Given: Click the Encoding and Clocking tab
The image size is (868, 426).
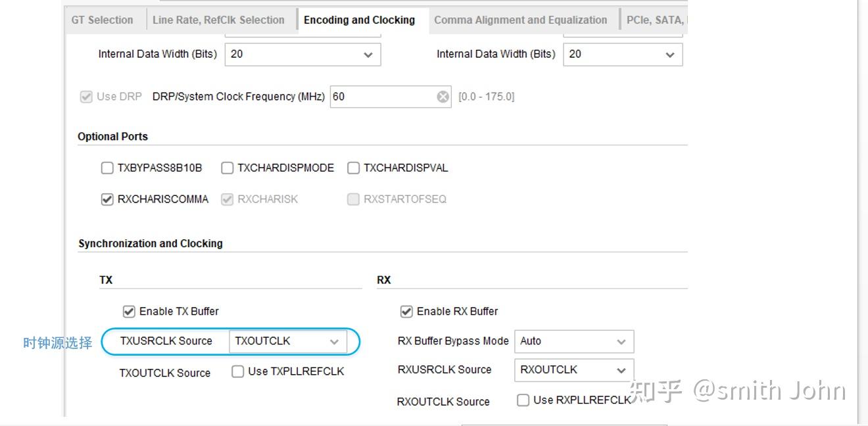Looking at the screenshot, I should pyautogui.click(x=359, y=20).
